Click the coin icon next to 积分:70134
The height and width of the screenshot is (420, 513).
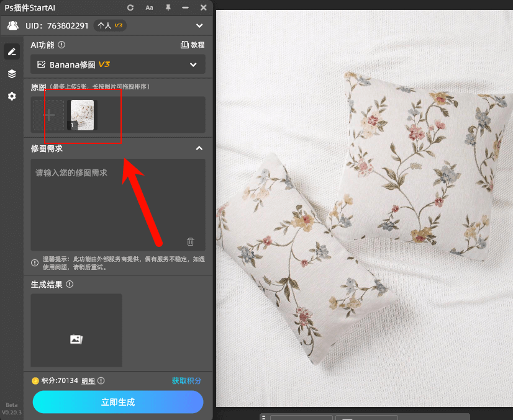point(35,380)
